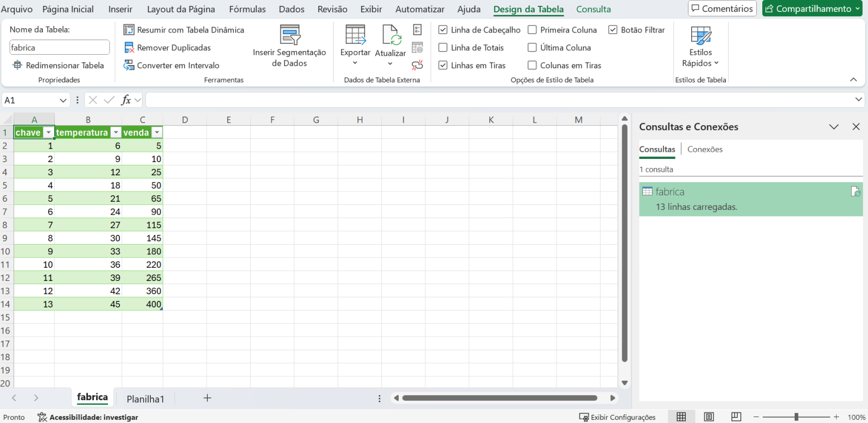Enable the Primeira Coluna checkbox

532,30
